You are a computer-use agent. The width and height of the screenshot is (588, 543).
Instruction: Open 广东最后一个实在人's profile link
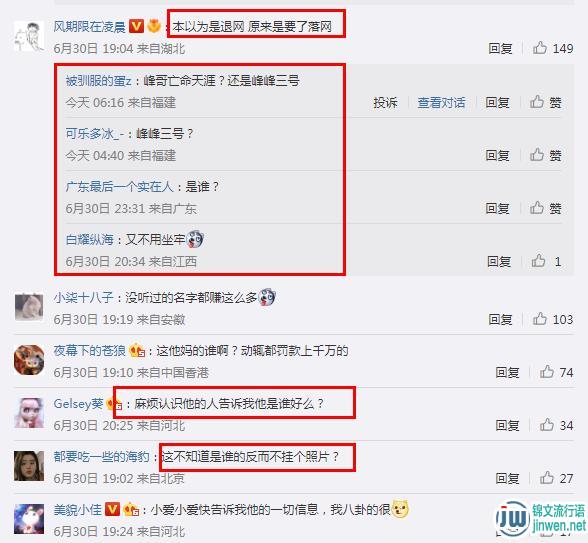pos(120,186)
